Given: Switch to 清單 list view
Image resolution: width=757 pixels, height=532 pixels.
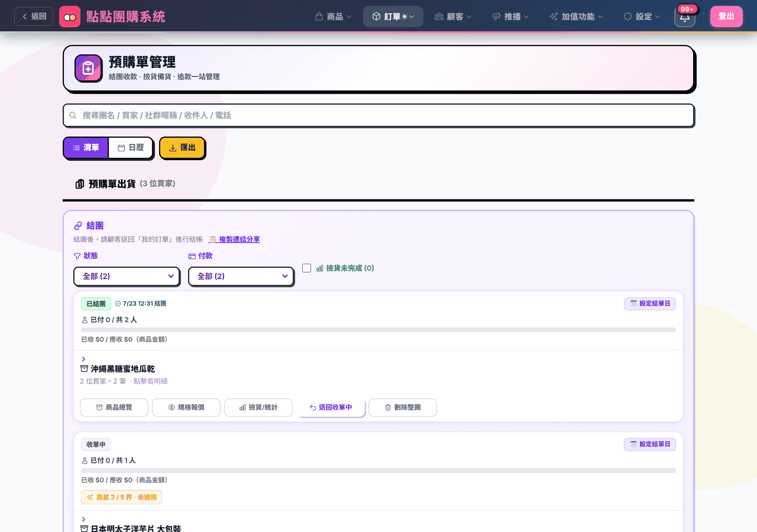Looking at the screenshot, I should tap(86, 148).
